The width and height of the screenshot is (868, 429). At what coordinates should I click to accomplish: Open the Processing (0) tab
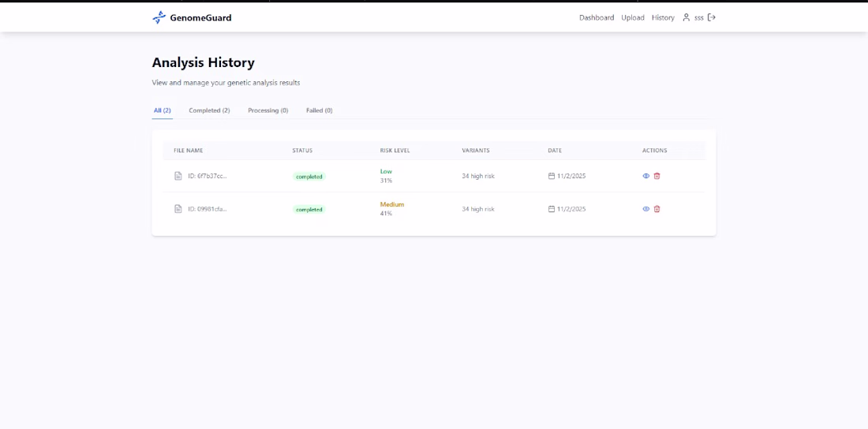(x=268, y=110)
